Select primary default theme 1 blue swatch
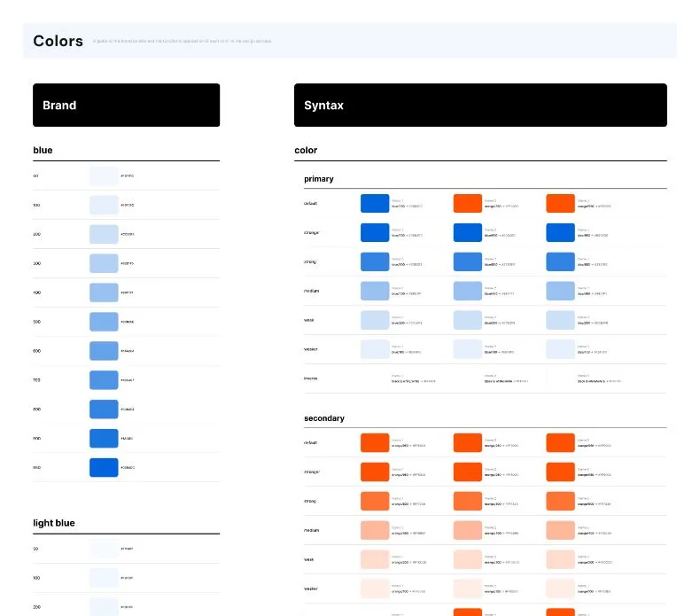Screen dimensions: 700x616 (375, 203)
